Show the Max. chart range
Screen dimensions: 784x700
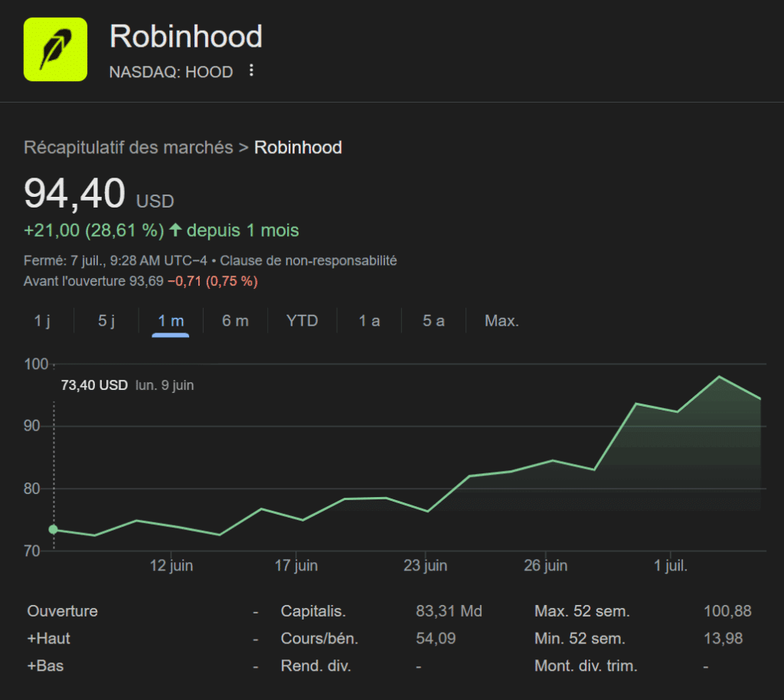[501, 320]
